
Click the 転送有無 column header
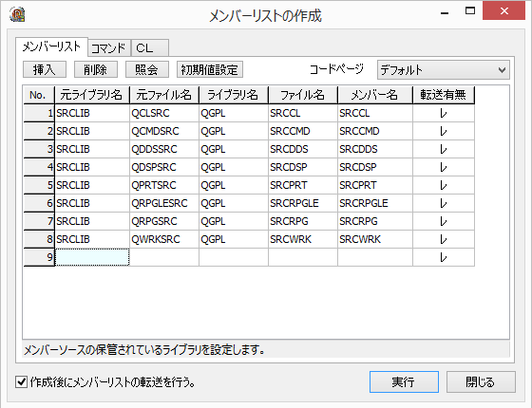(443, 95)
